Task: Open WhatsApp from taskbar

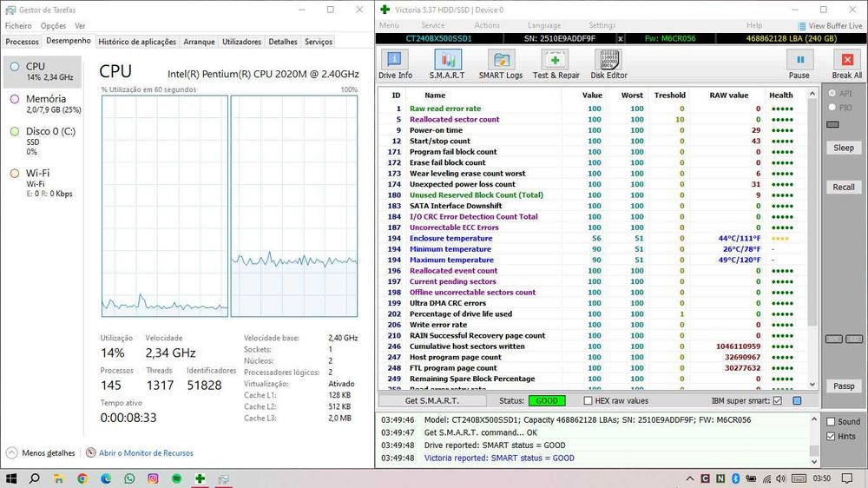Action: point(129,478)
